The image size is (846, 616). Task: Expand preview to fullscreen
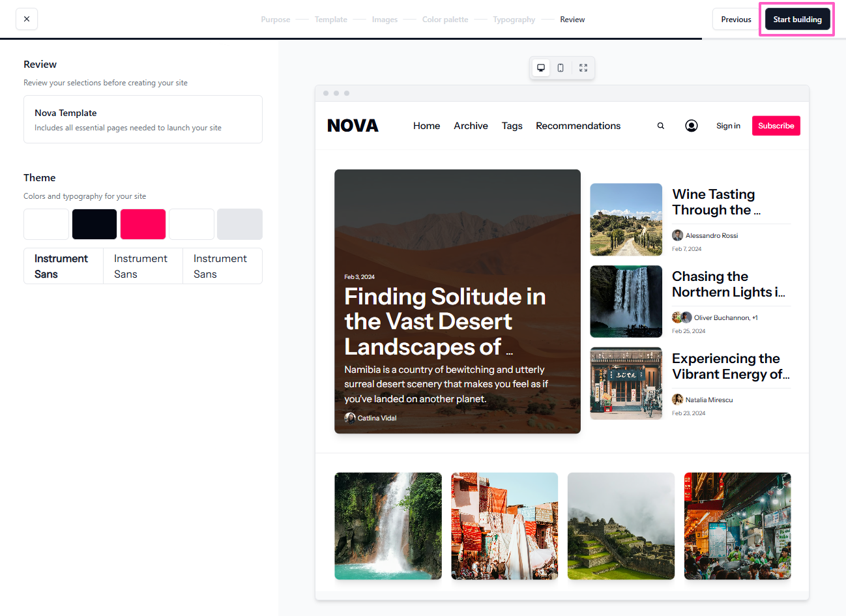[x=583, y=68]
